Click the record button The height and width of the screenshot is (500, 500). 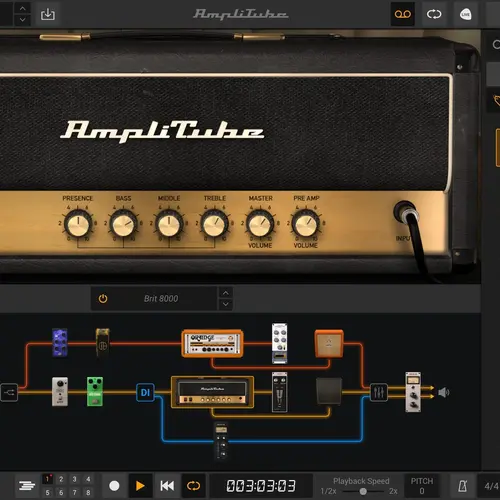pos(114,486)
